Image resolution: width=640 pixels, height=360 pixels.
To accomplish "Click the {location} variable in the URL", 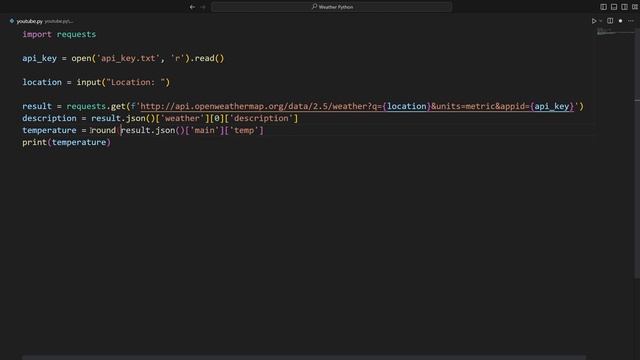I will pyautogui.click(x=407, y=106).
